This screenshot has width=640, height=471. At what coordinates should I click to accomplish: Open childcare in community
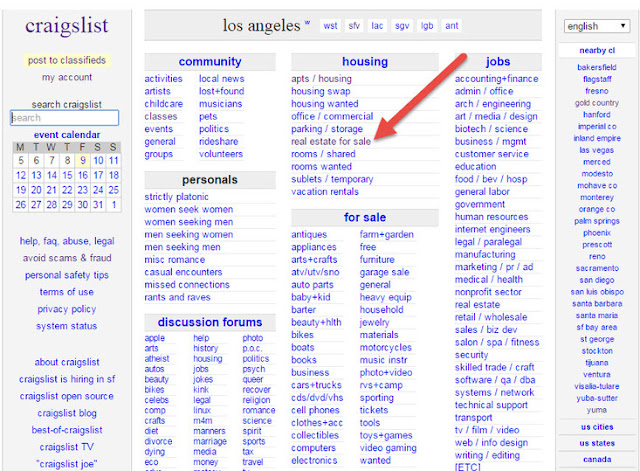point(164,104)
